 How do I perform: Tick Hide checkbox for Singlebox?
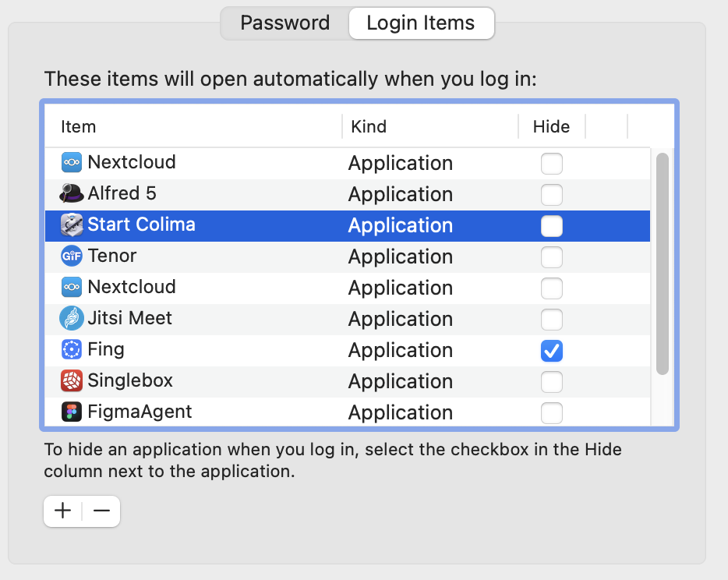(x=552, y=382)
